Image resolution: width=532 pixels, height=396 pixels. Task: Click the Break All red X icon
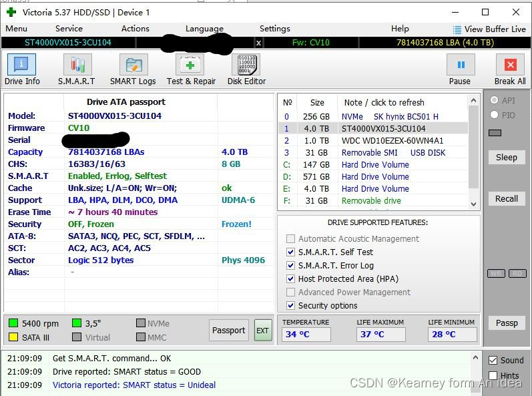pyautogui.click(x=510, y=65)
